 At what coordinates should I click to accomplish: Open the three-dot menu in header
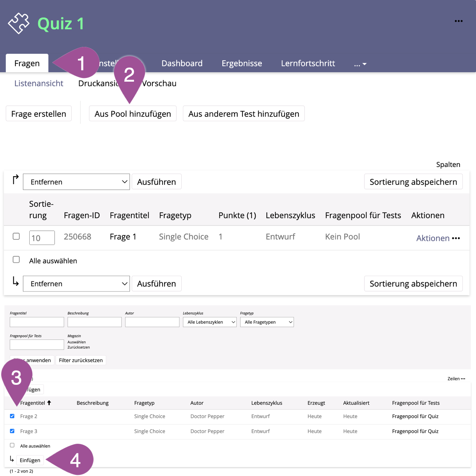tap(458, 21)
